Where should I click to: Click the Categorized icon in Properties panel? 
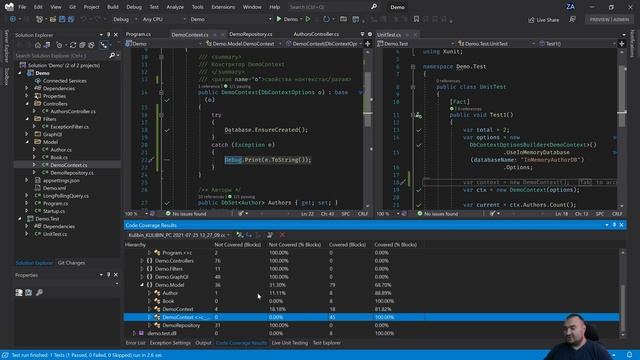tap(19, 292)
